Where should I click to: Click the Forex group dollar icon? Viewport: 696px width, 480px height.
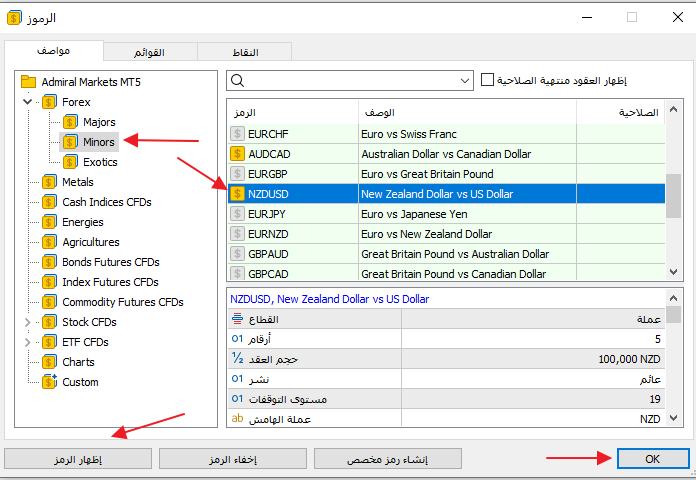click(49, 102)
